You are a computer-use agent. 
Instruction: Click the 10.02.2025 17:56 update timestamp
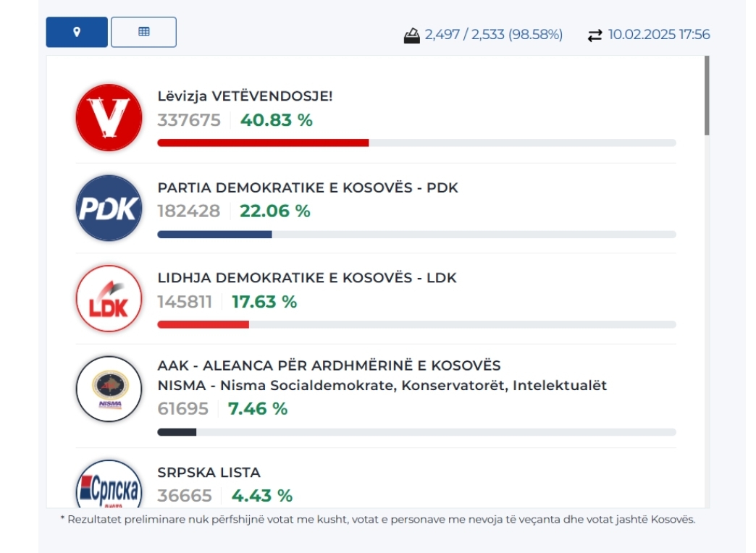(x=659, y=35)
